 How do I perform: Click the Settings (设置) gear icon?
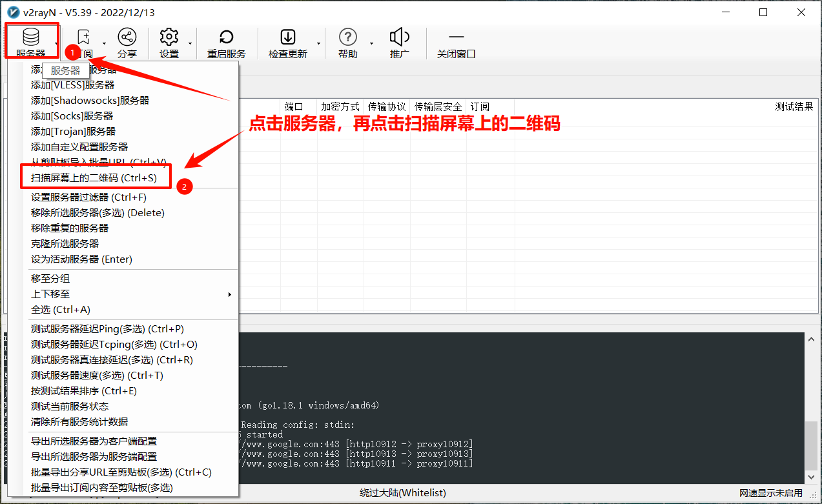click(169, 37)
